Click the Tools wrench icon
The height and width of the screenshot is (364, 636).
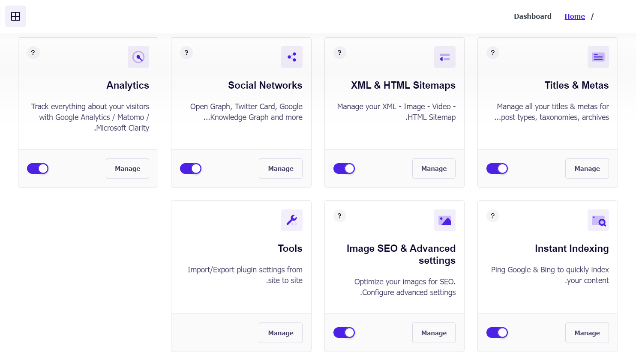[x=292, y=220]
